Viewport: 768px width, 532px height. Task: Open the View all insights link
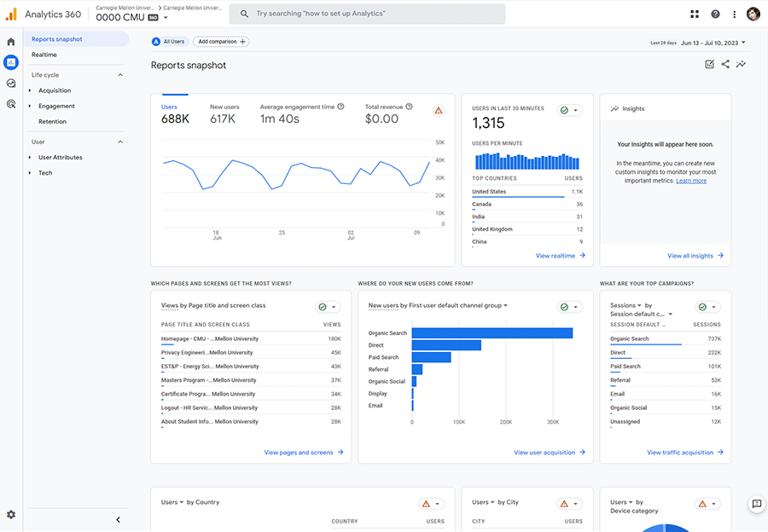click(x=695, y=256)
